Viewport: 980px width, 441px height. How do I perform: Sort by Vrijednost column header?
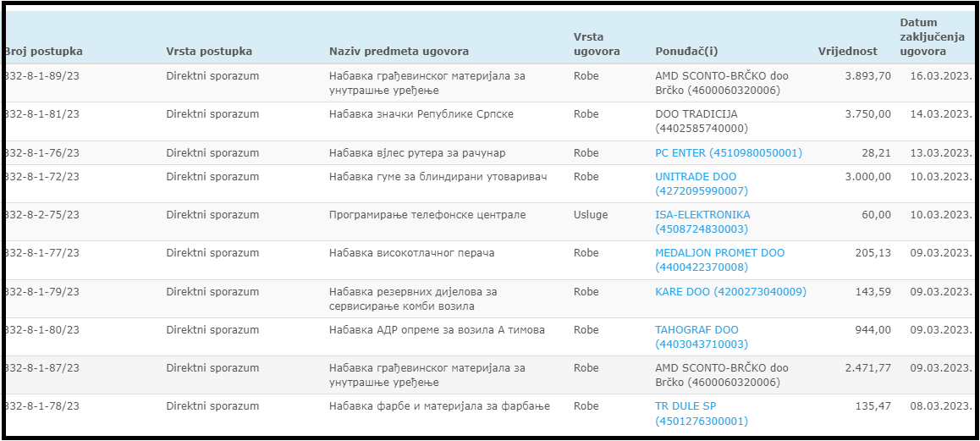pos(847,52)
